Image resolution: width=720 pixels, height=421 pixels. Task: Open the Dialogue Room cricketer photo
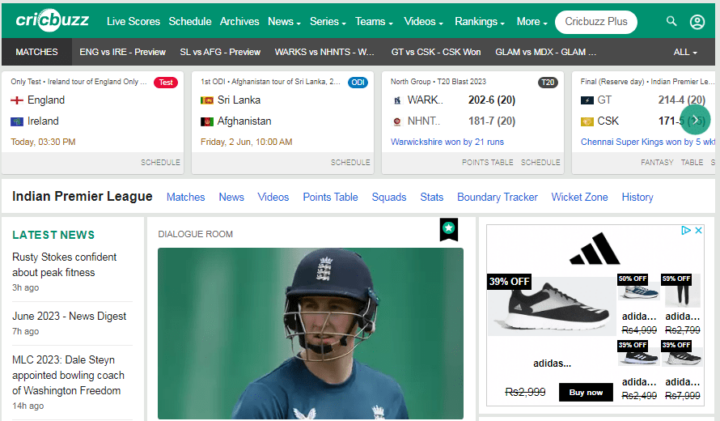point(310,333)
